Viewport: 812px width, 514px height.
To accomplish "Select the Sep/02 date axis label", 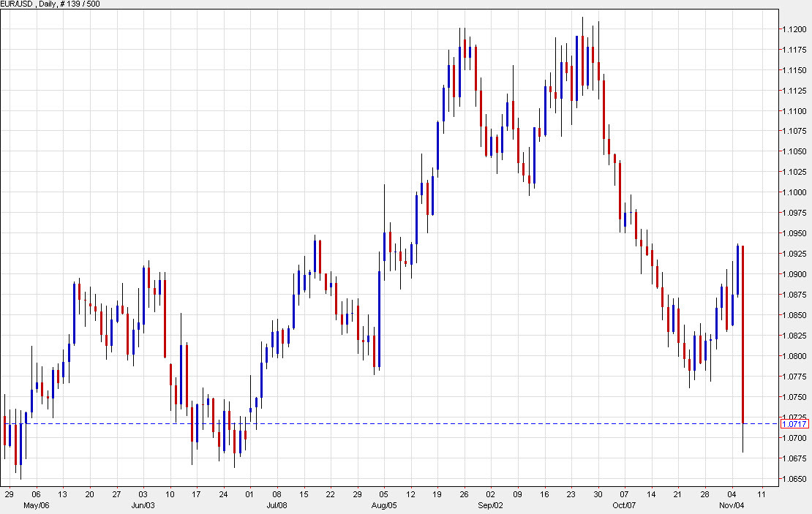I will click(489, 504).
